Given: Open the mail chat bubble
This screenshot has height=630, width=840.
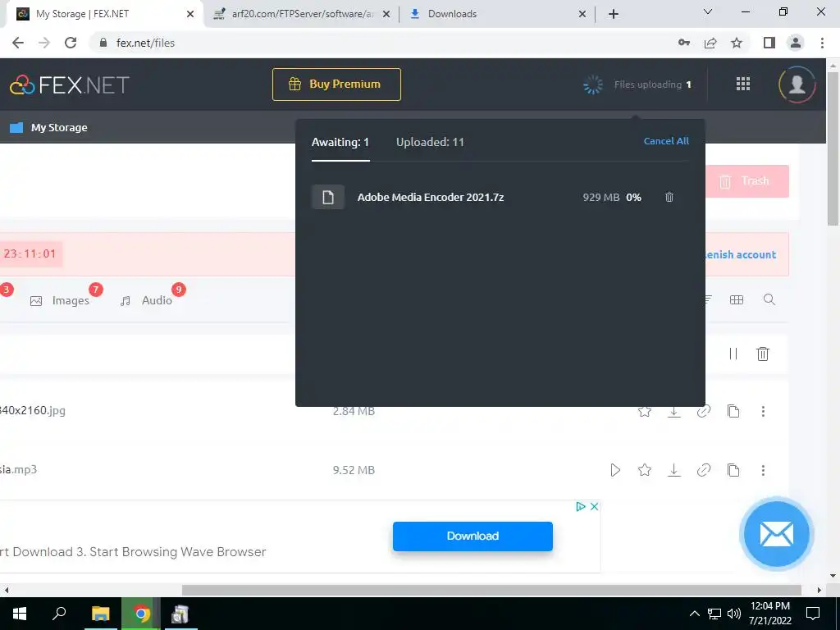Looking at the screenshot, I should tap(776, 534).
